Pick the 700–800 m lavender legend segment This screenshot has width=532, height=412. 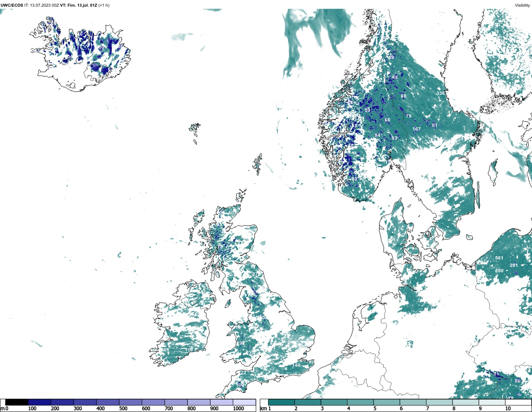click(x=176, y=402)
